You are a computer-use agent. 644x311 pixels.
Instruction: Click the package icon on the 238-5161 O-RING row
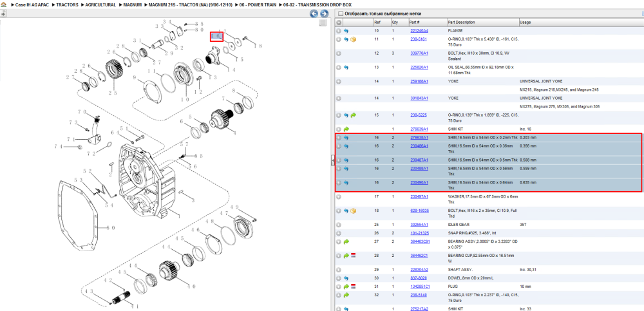(x=353, y=39)
